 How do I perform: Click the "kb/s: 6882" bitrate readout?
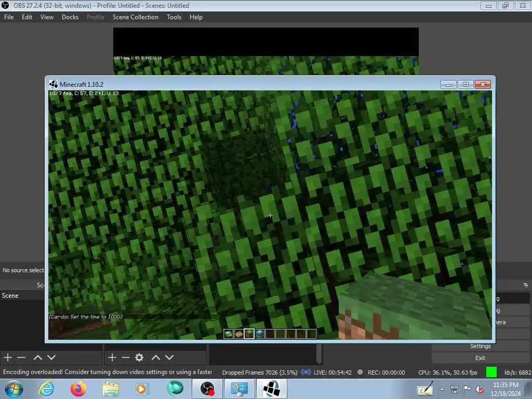(518, 372)
